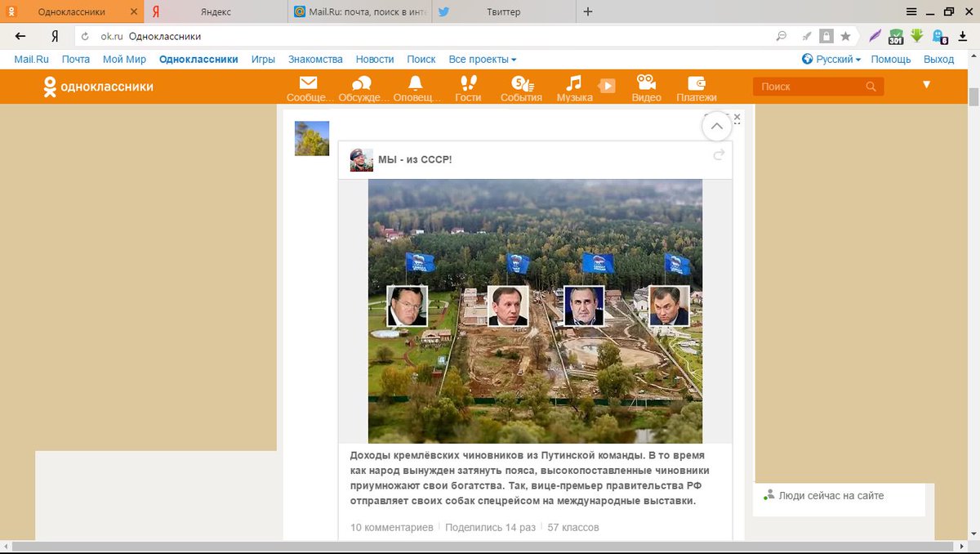Viewport: 980px width, 554px height.
Task: Open the post's aerial photo image
Action: coord(535,311)
